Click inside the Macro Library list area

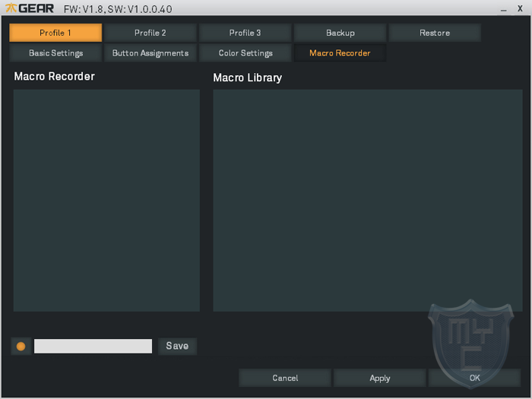tap(368, 201)
